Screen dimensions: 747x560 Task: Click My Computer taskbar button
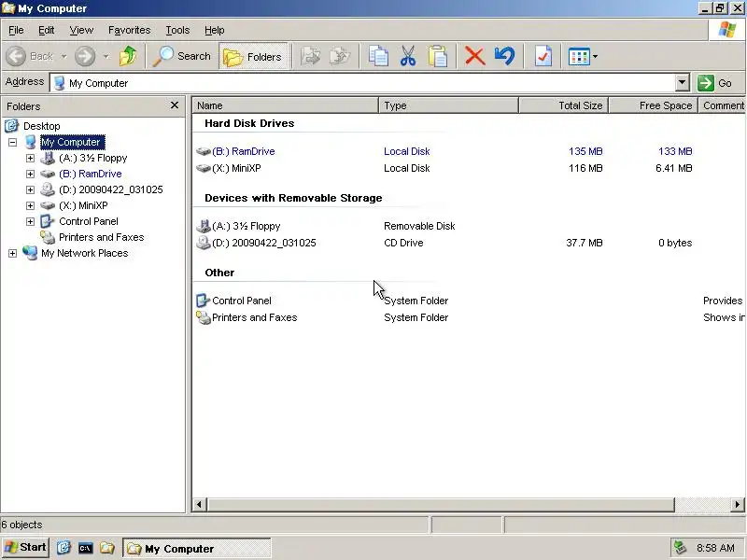(197, 549)
